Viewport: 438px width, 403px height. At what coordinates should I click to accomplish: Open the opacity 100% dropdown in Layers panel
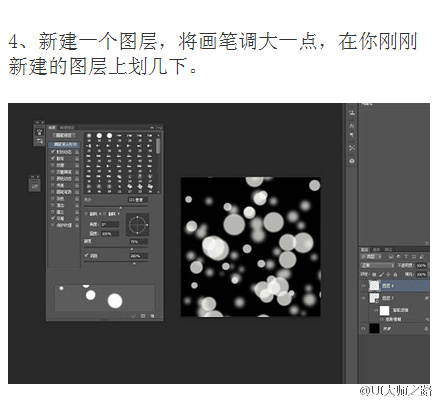[421, 266]
